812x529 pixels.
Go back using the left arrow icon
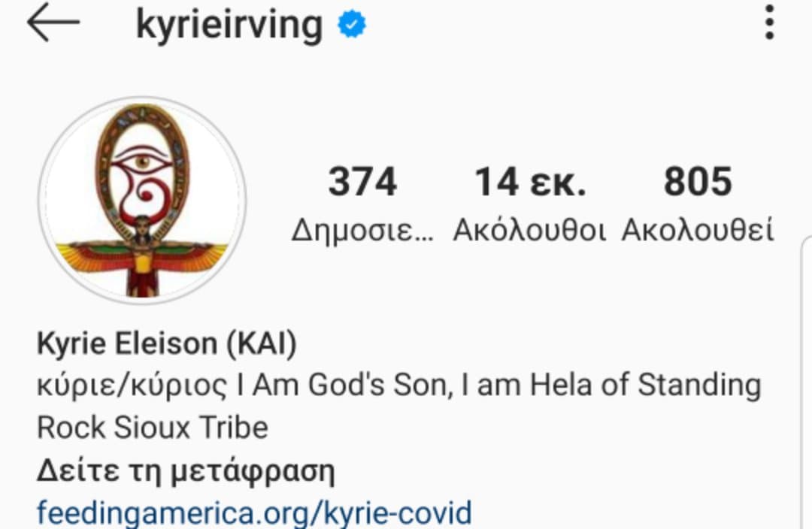coord(53,23)
